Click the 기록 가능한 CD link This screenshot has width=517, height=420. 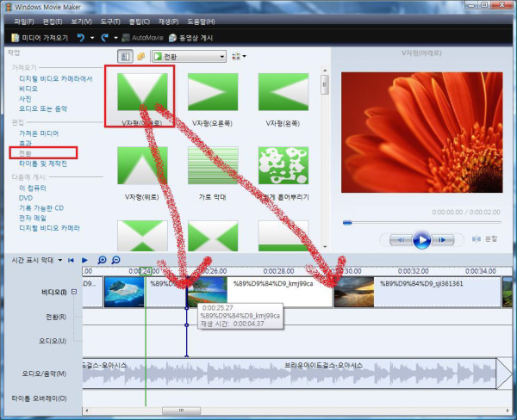click(41, 208)
